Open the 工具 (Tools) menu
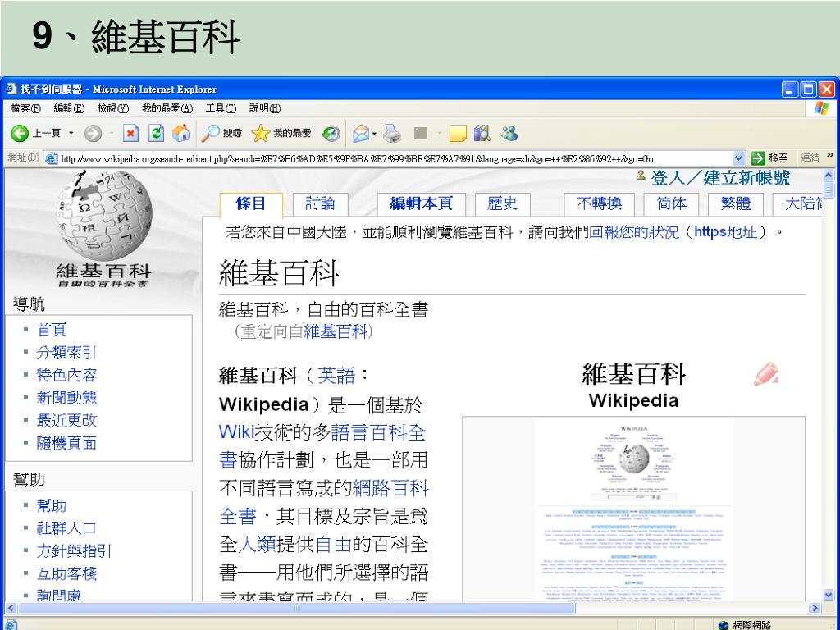Image resolution: width=840 pixels, height=630 pixels. tap(221, 108)
